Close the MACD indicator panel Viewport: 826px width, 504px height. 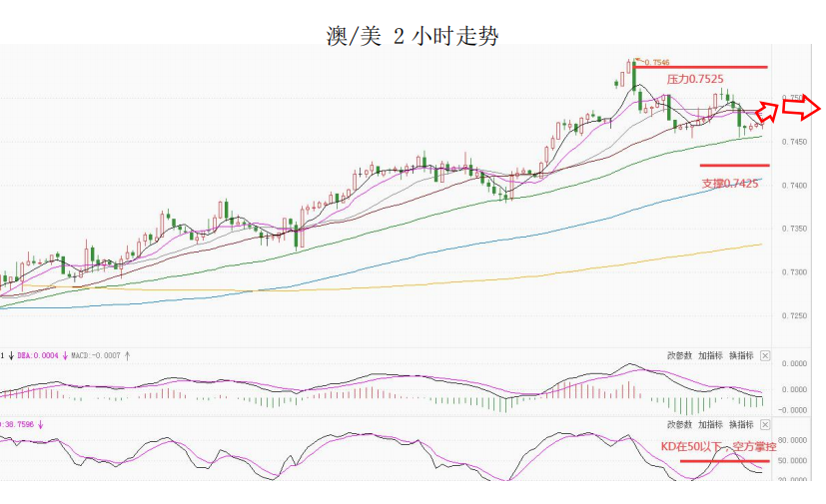[x=765, y=355]
